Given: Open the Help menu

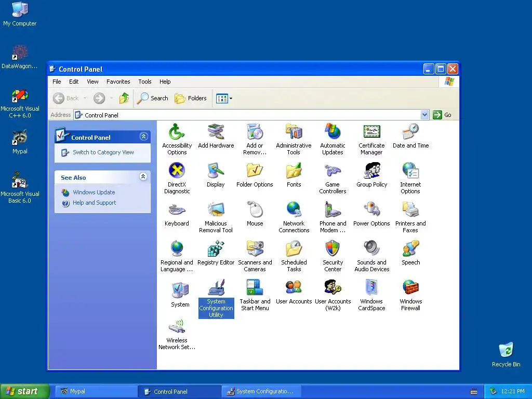Looking at the screenshot, I should pos(165,82).
